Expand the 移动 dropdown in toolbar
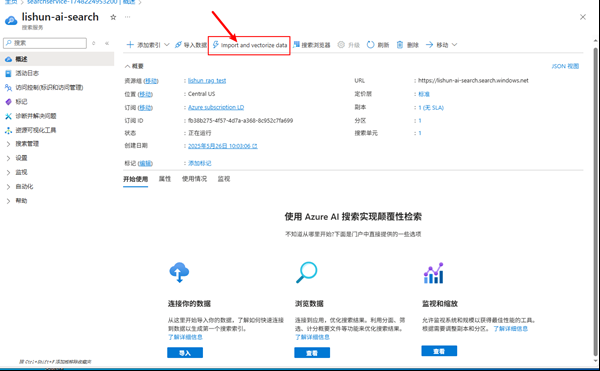 [x=454, y=45]
